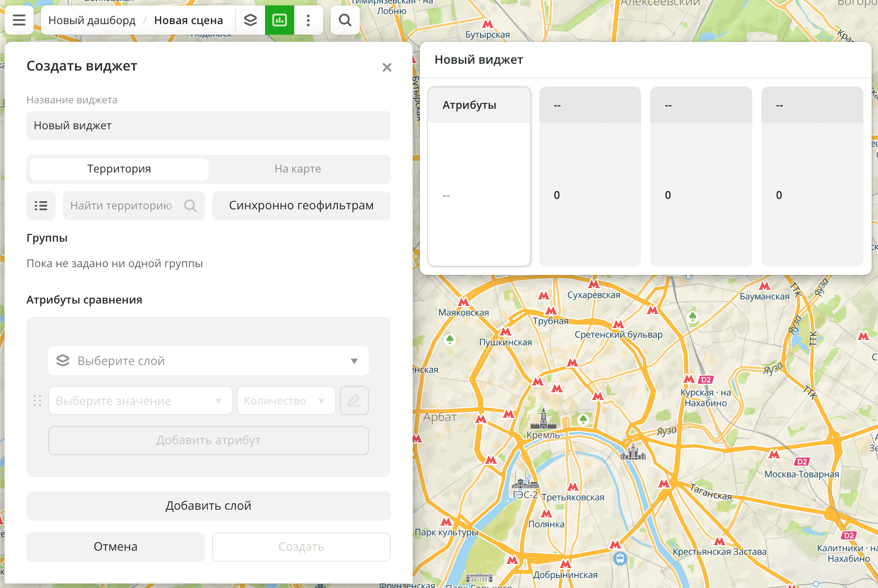Open Новый дашборд breadcrumb

click(x=92, y=20)
